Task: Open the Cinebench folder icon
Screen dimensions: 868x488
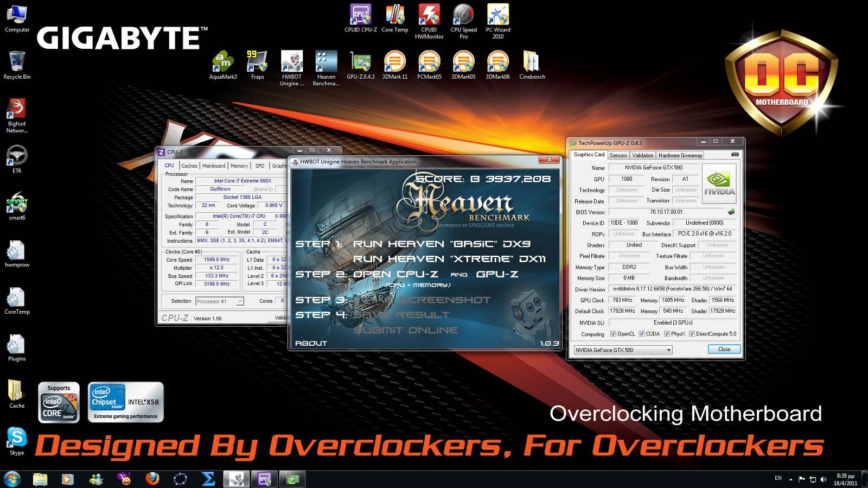Action: [532, 65]
